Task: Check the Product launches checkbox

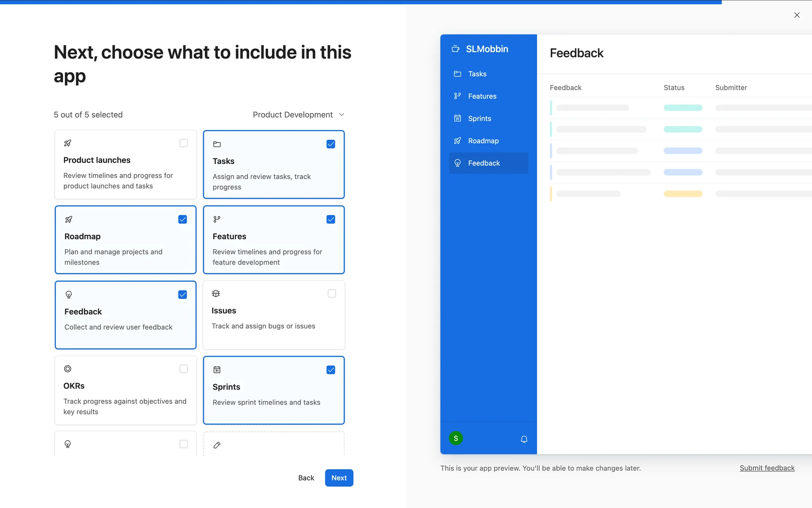Action: point(184,143)
